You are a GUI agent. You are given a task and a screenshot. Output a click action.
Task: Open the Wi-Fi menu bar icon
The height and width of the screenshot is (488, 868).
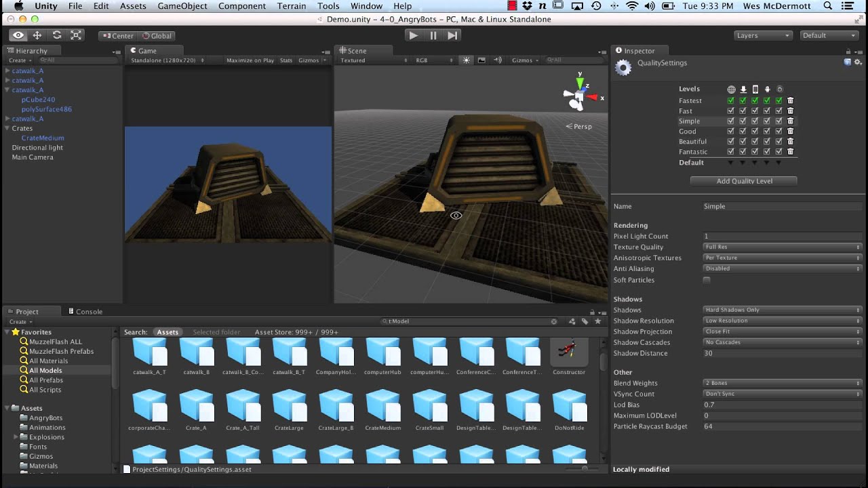coord(632,6)
